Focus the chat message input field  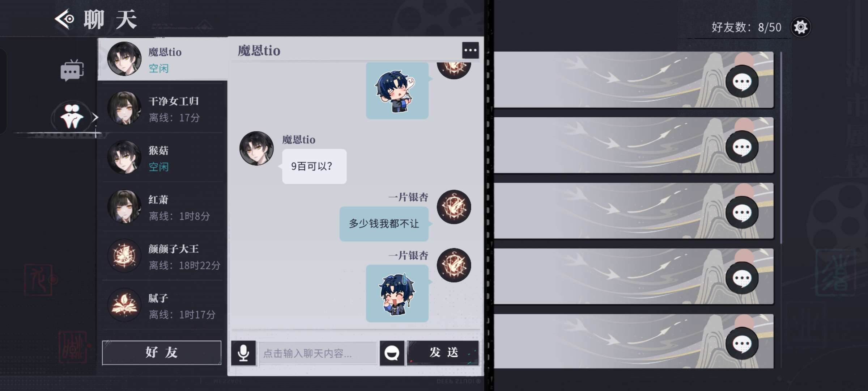point(318,353)
